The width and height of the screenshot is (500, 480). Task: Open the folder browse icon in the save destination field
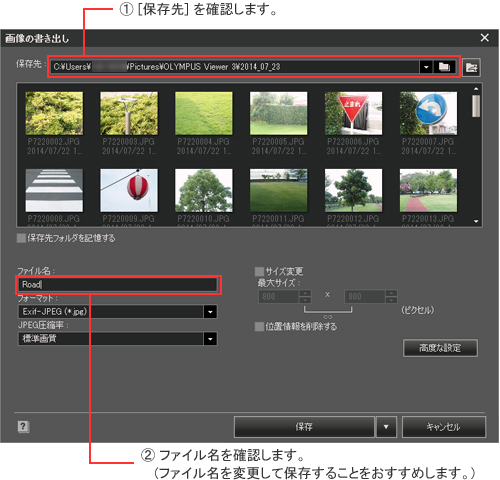point(444,67)
